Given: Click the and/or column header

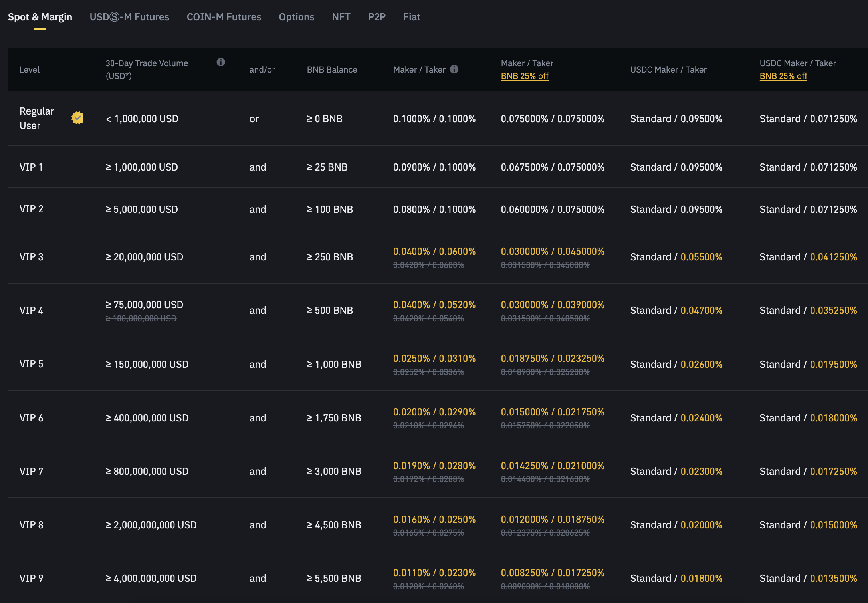Looking at the screenshot, I should tap(262, 69).
